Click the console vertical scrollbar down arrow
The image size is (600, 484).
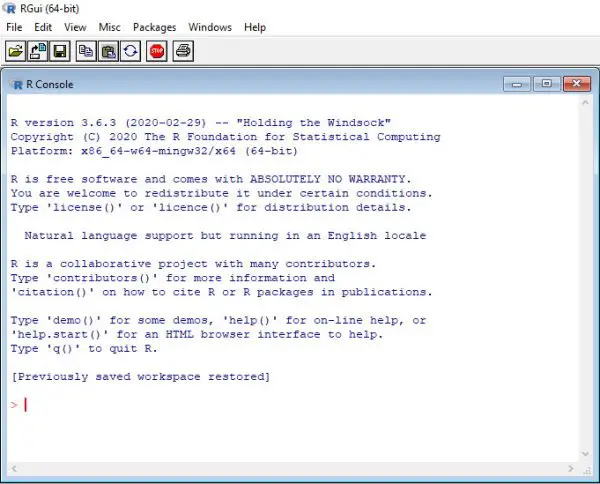[x=585, y=454]
